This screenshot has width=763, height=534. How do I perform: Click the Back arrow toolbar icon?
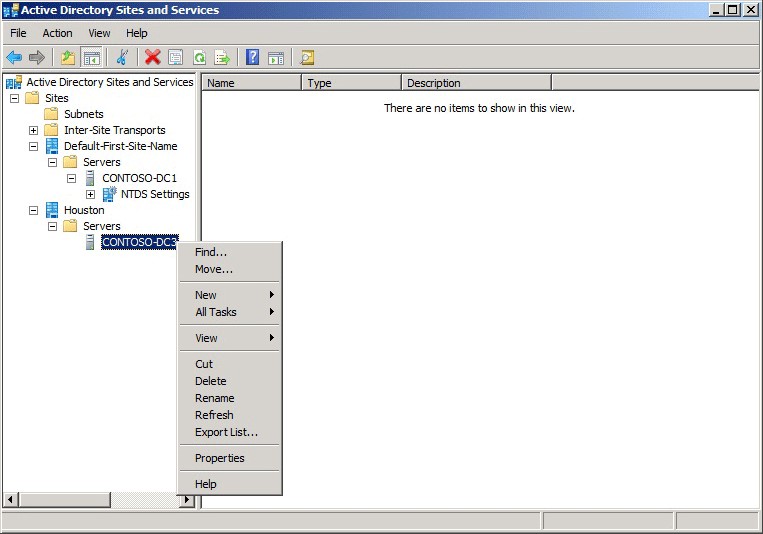(x=14, y=58)
